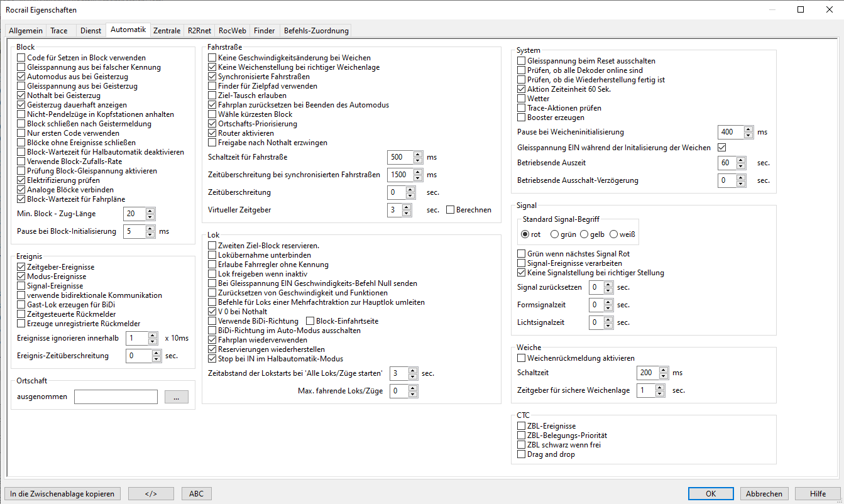Click the </> XML button
Viewport: 844px width, 504px height.
150,493
